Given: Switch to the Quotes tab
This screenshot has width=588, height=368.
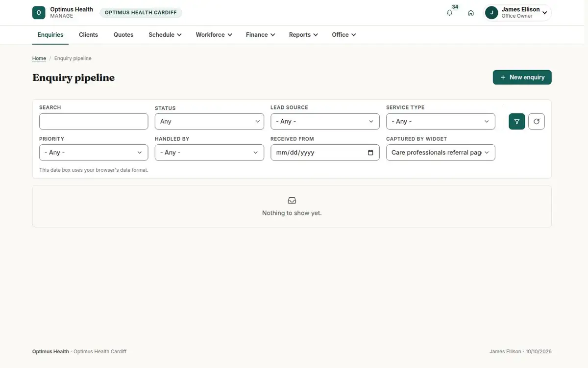Looking at the screenshot, I should pyautogui.click(x=123, y=35).
